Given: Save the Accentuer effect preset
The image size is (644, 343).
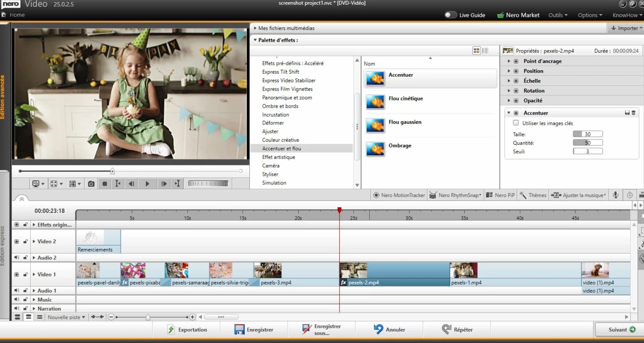Looking at the screenshot, I should tap(627, 113).
